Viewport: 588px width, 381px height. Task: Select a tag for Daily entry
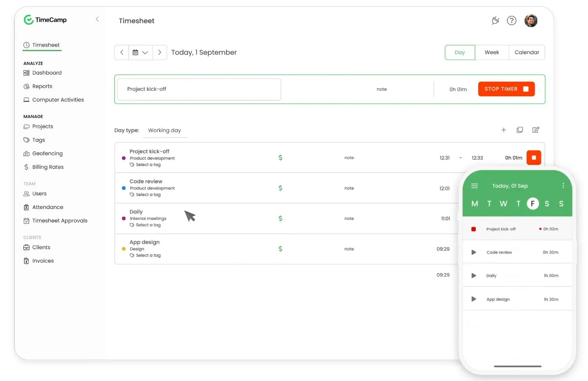click(145, 225)
